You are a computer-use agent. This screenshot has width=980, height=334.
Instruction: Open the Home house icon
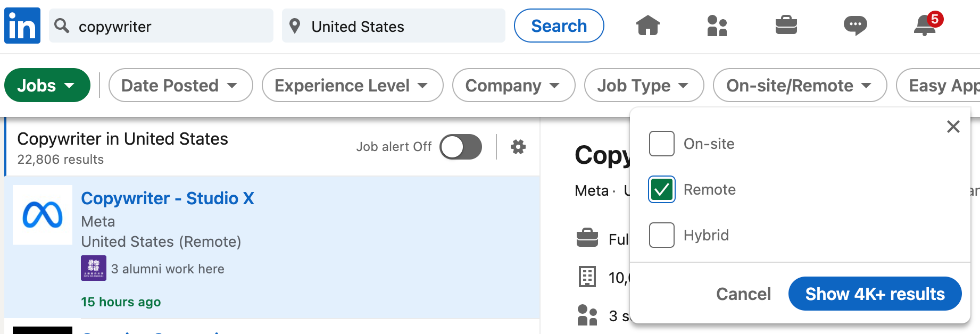[647, 26]
